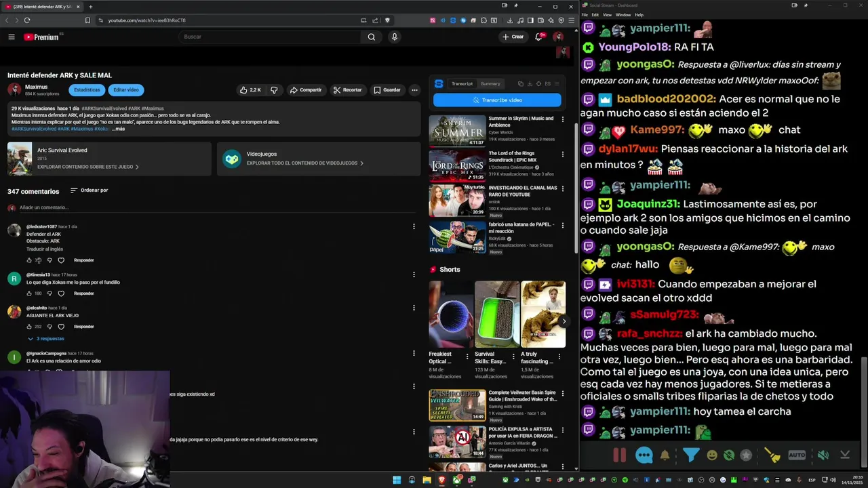Screen dimensions: 868x488
Task: Open YouTube notifications bell
Action: pyautogui.click(x=539, y=37)
